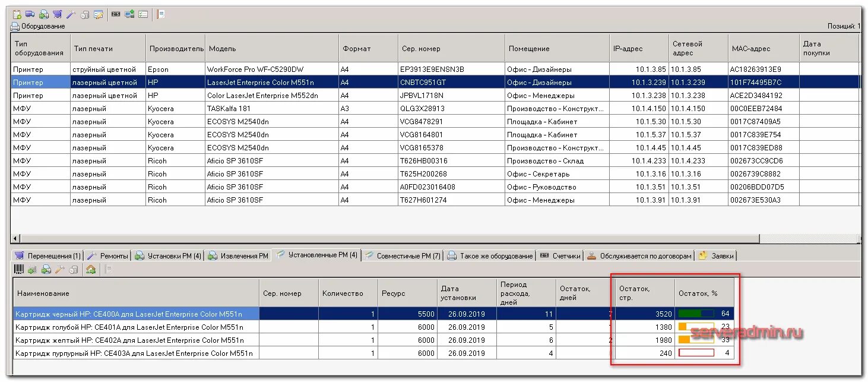Sort by Тип оборудования column header
The height and width of the screenshot is (382, 868).
(40, 48)
